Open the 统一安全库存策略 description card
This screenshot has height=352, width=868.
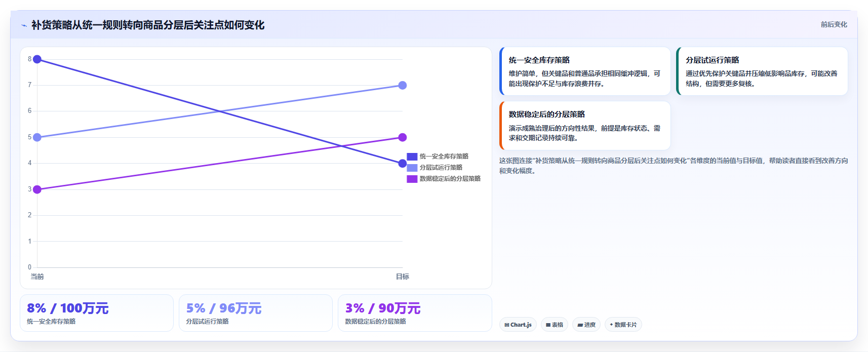click(x=585, y=71)
